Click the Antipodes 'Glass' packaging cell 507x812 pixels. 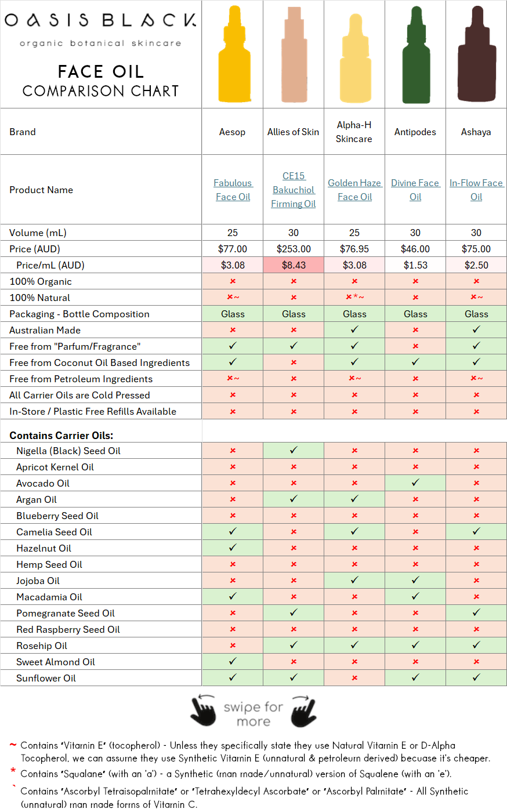point(415,314)
